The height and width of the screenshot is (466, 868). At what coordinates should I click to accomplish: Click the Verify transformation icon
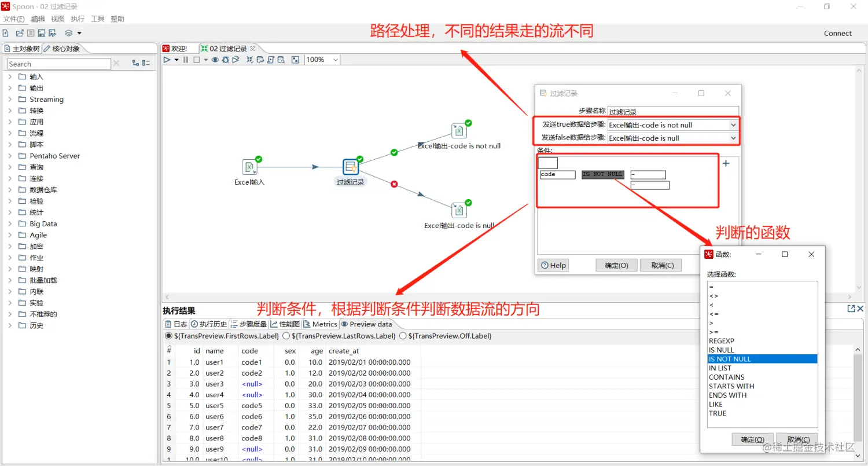(x=250, y=60)
